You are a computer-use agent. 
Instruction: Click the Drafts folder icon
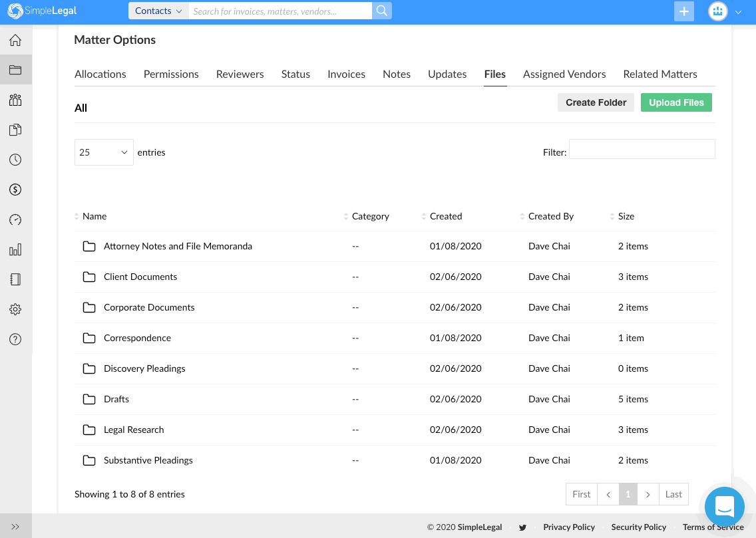(89, 399)
